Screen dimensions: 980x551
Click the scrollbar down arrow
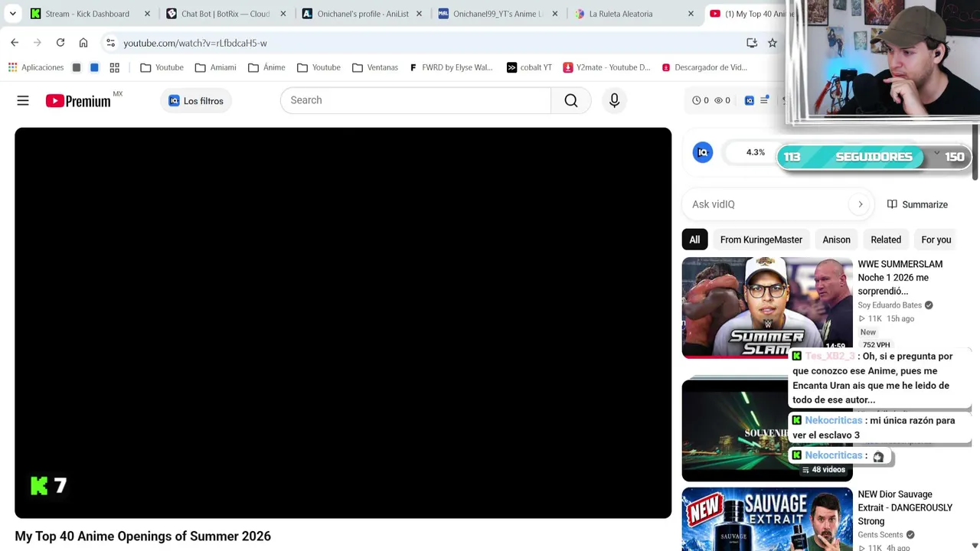(x=975, y=545)
